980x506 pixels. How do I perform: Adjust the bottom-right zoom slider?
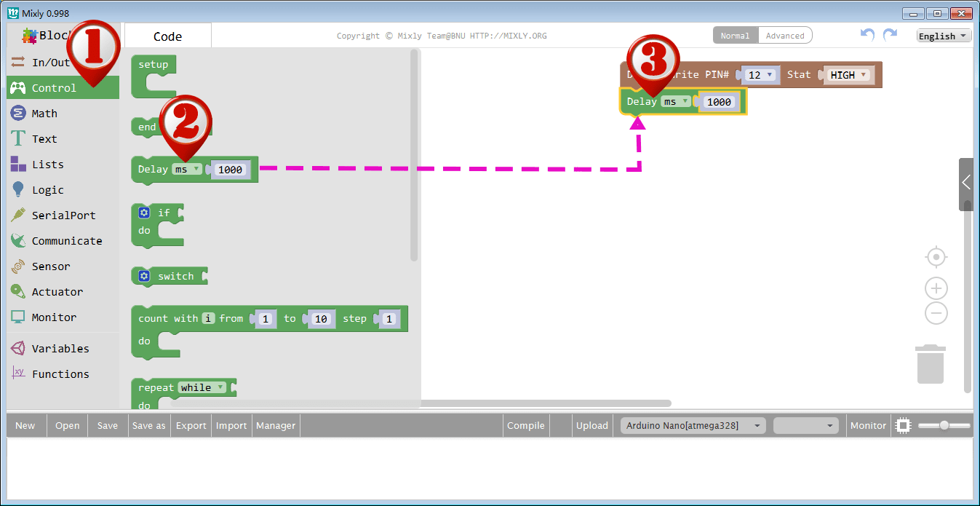[x=946, y=425]
